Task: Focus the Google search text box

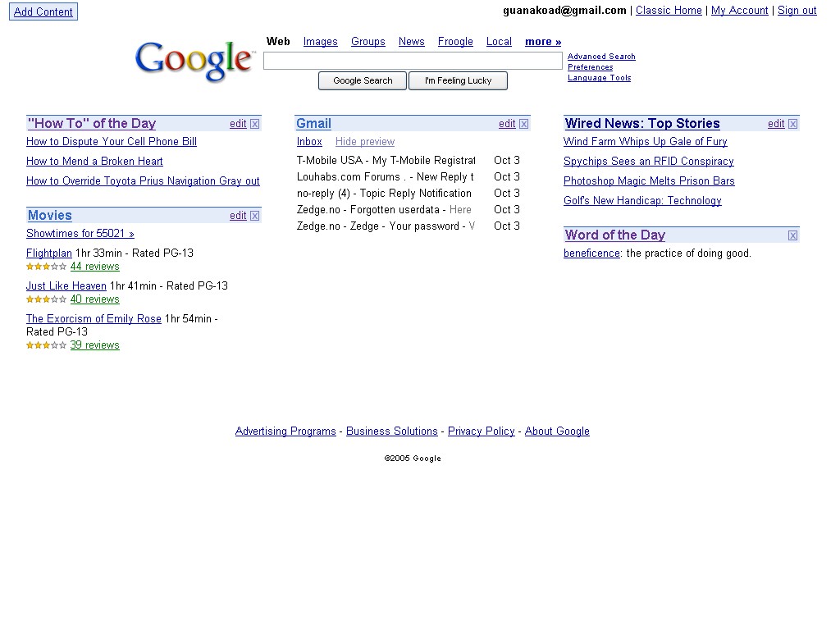Action: (413, 61)
